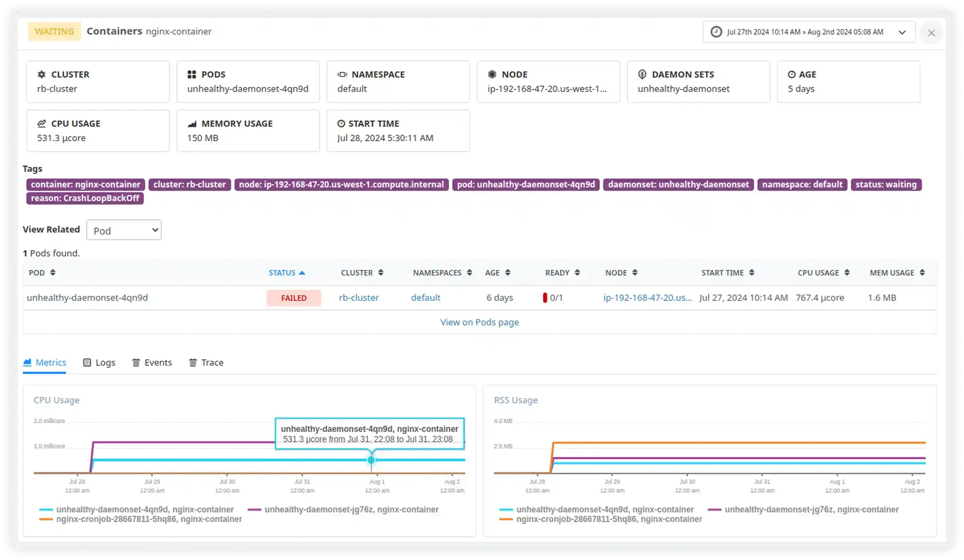
Task: Open the rb-cluster link in the pod table
Action: [359, 297]
